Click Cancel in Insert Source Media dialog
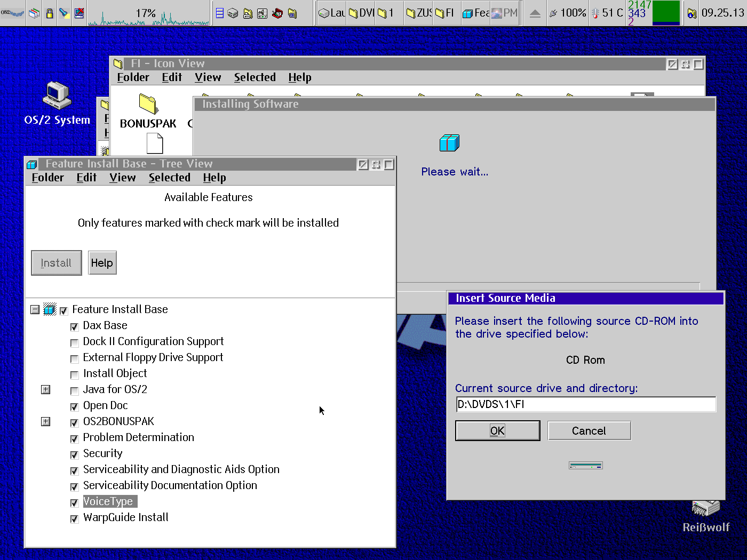The image size is (747, 560). [x=589, y=431]
